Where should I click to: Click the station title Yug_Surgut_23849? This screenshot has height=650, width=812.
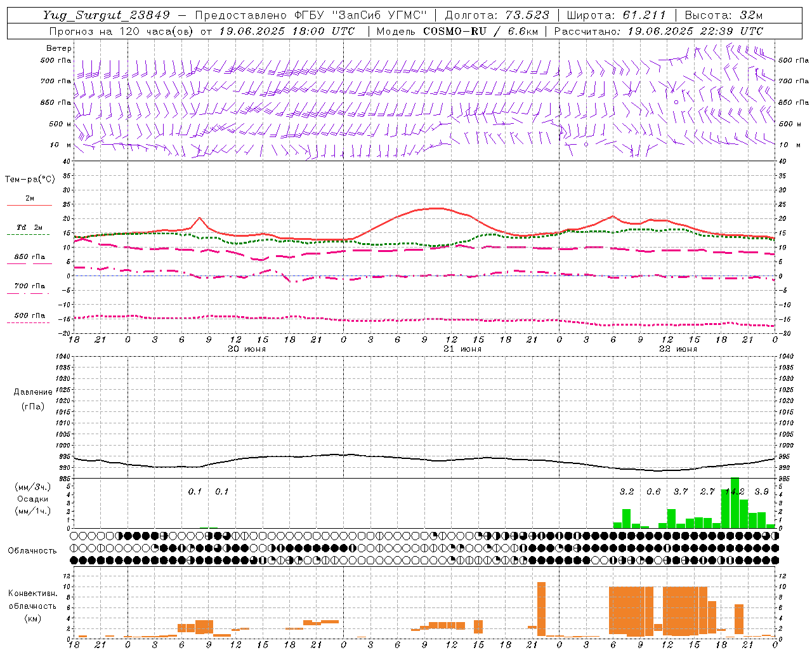click(107, 15)
